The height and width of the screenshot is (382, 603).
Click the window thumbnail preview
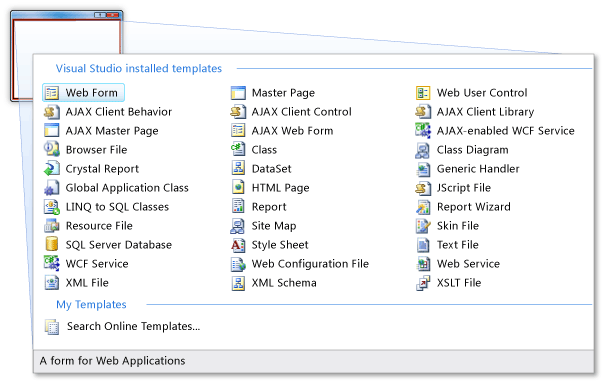coord(67,56)
